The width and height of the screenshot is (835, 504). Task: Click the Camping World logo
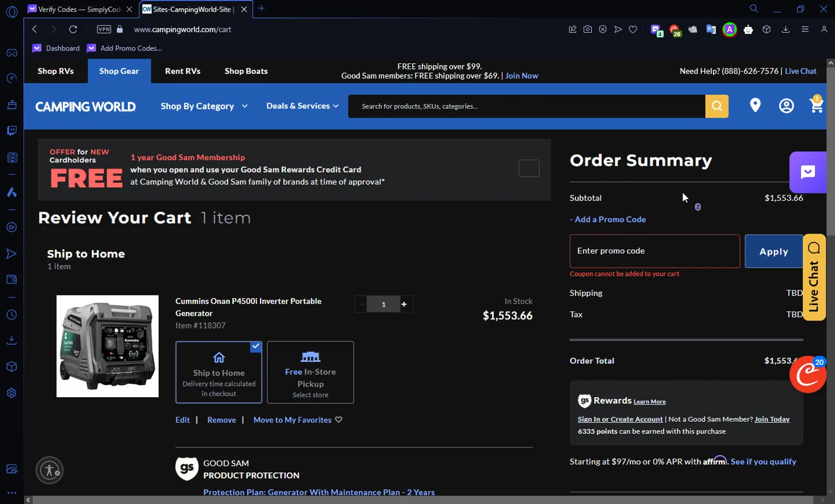[x=86, y=106]
